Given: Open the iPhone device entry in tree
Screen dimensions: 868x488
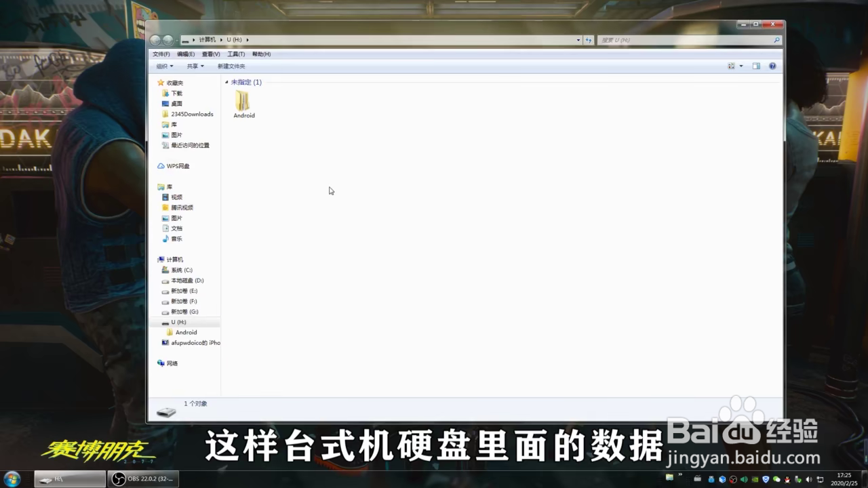Looking at the screenshot, I should click(191, 343).
